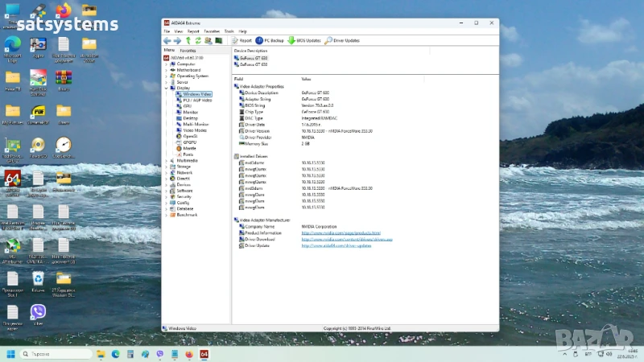Image resolution: width=644 pixels, height=362 pixels.
Task: Click the Back navigation arrow in toolbar
Action: pos(167,40)
